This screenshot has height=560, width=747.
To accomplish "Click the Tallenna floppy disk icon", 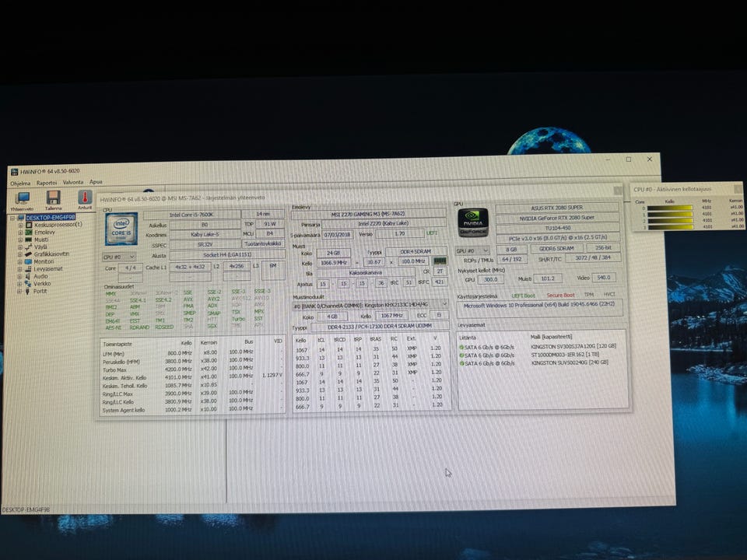I will click(x=53, y=198).
